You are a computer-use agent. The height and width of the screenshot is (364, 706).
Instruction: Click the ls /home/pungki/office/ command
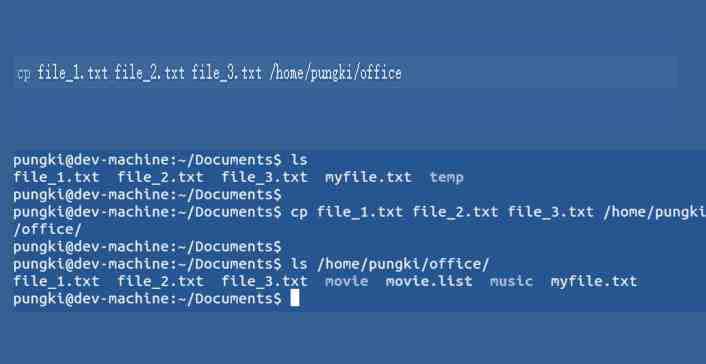389,264
